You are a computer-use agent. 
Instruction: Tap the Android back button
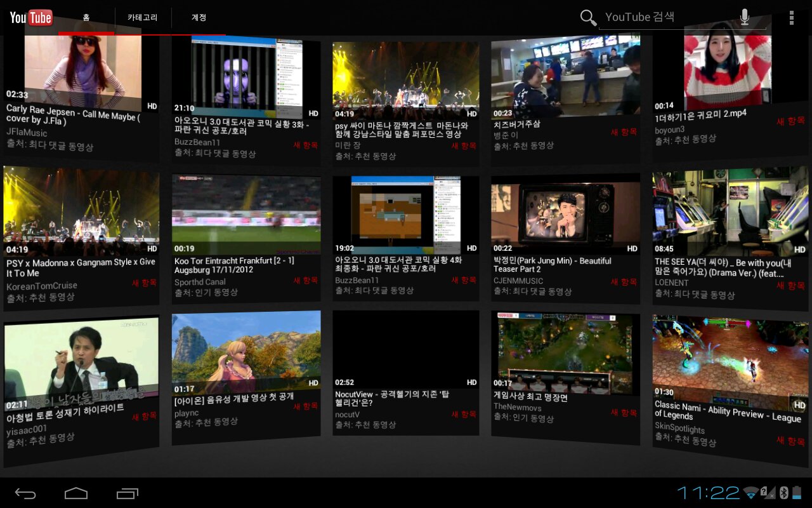coord(25,493)
